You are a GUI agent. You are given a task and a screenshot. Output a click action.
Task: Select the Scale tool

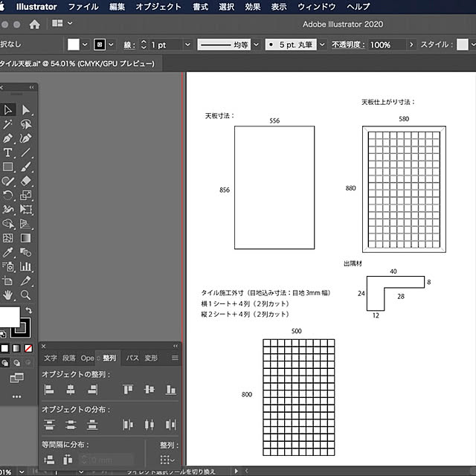[x=26, y=195]
